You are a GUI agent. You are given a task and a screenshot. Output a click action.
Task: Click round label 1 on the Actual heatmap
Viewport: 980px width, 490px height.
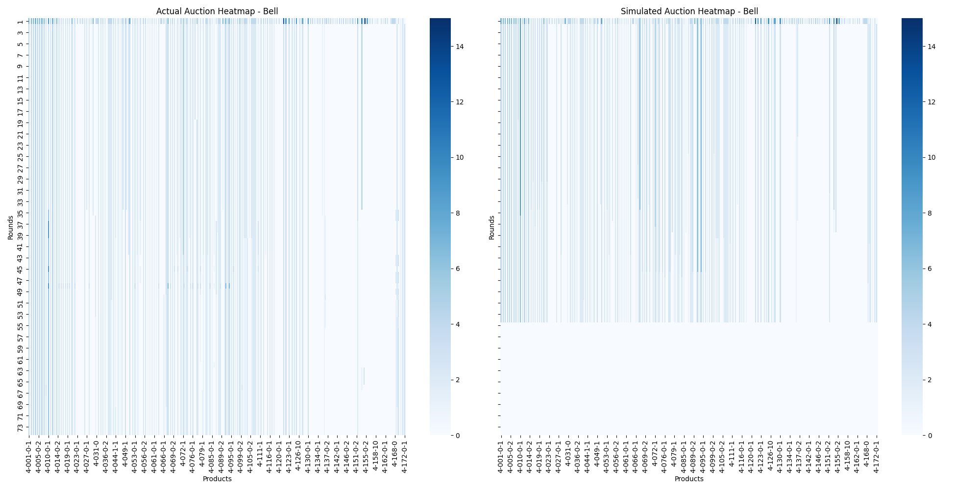[20, 22]
